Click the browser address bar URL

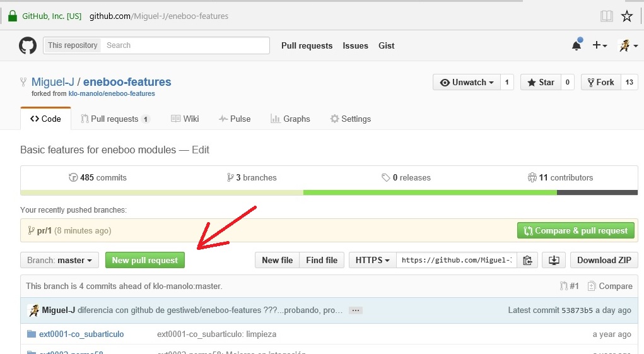(x=159, y=16)
